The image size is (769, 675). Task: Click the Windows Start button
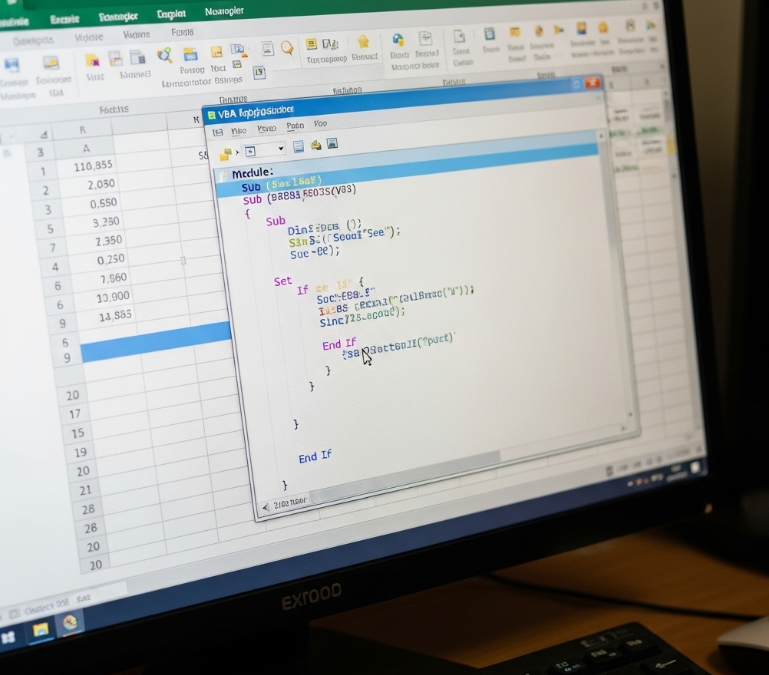tap(8, 635)
